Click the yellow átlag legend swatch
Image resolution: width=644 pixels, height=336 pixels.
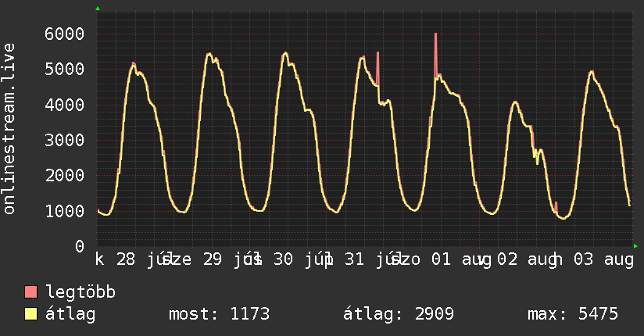pyautogui.click(x=30, y=313)
